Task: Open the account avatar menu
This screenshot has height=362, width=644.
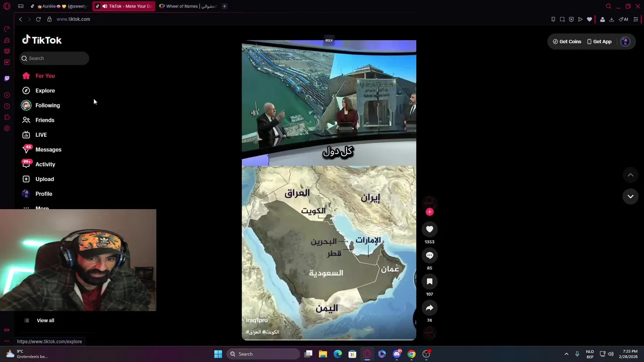Action: (625, 42)
